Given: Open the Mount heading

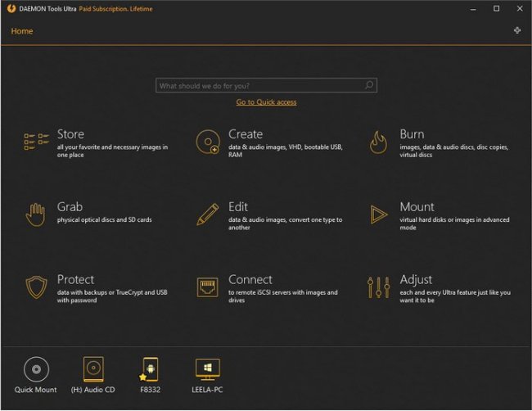Looking at the screenshot, I should (417, 206).
